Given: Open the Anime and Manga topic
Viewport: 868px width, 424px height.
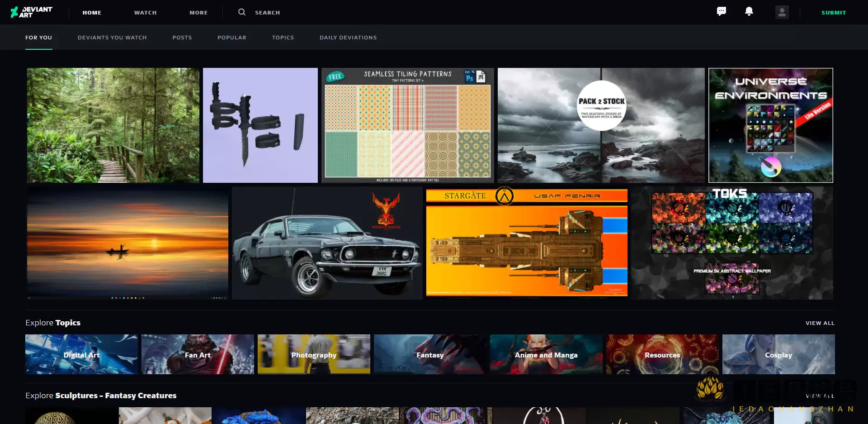Looking at the screenshot, I should pyautogui.click(x=546, y=354).
